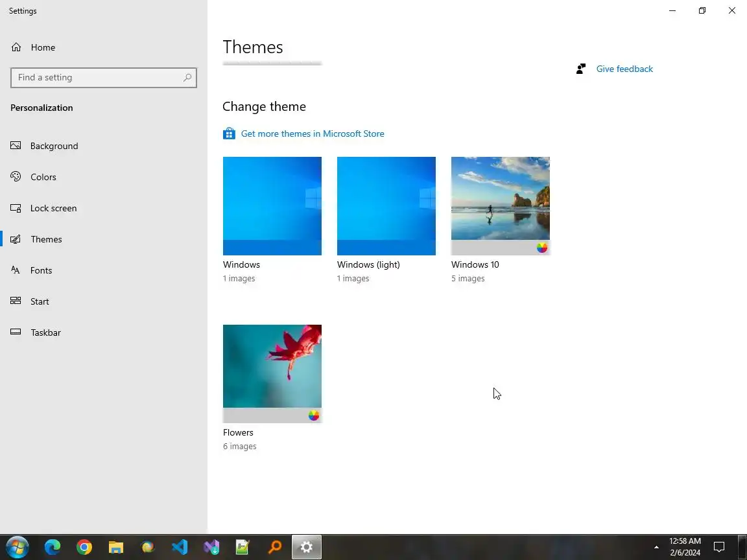Image resolution: width=747 pixels, height=560 pixels.
Task: Click the Settings gear in taskbar
Action: pos(306,547)
